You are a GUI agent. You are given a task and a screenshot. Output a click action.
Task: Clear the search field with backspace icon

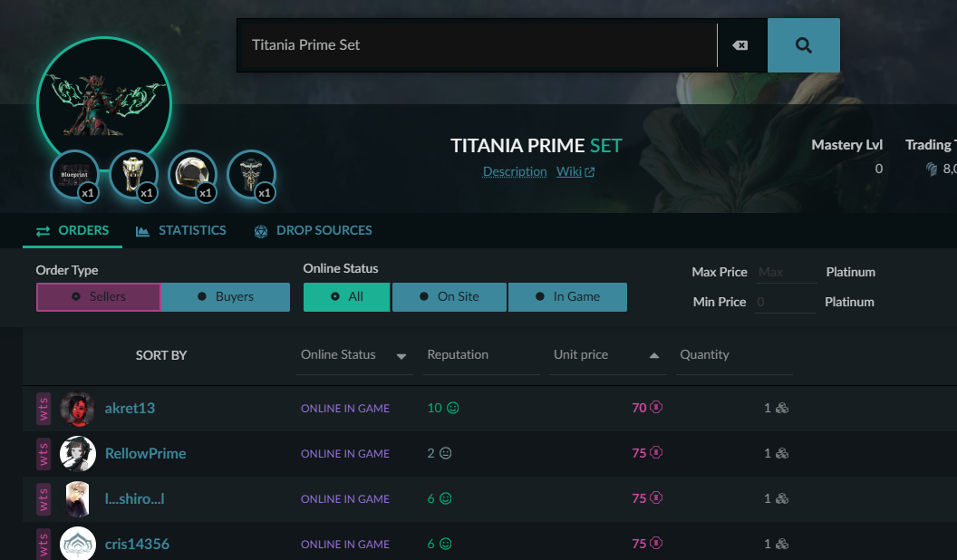pos(739,45)
